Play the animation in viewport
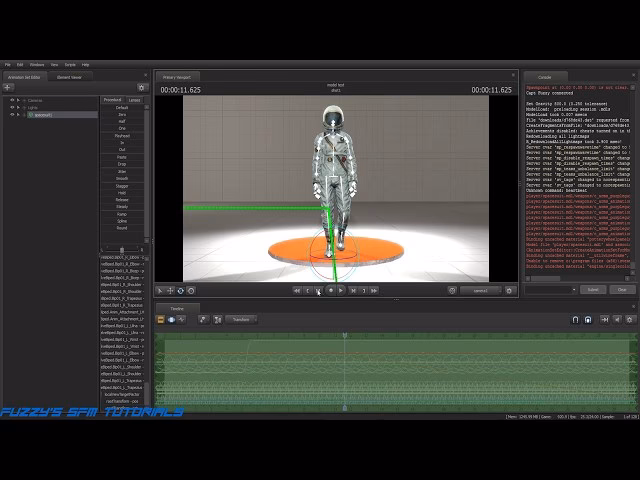The width and height of the screenshot is (640, 480). tap(341, 290)
